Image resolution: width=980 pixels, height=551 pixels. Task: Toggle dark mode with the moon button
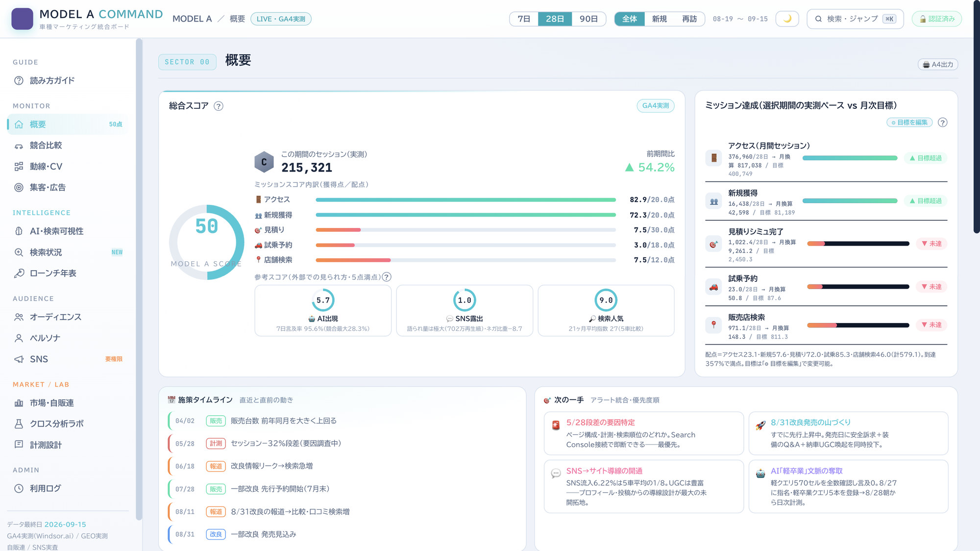(x=787, y=19)
